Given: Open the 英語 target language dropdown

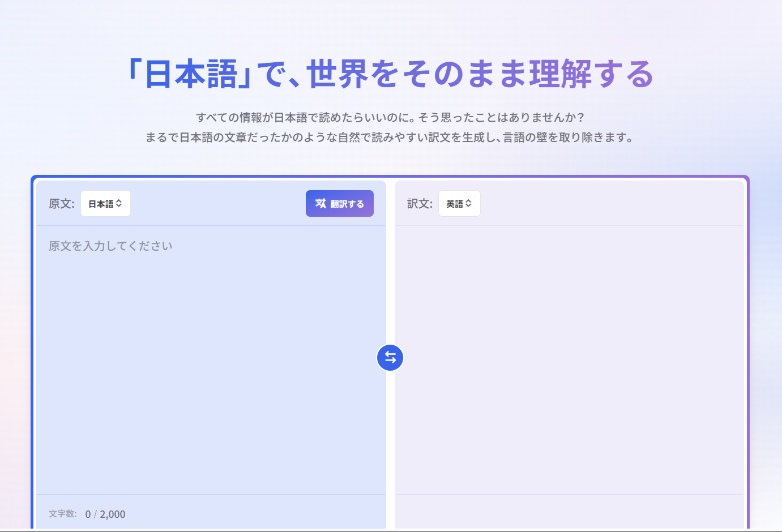Looking at the screenshot, I should [459, 204].
